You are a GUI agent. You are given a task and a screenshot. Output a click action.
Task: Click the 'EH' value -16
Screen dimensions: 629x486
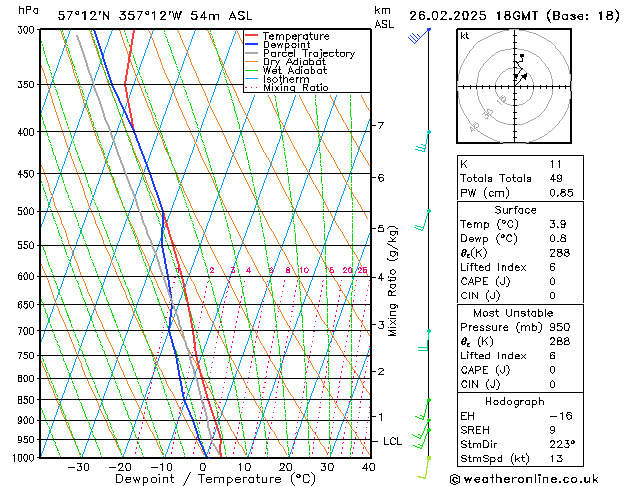[x=561, y=416]
